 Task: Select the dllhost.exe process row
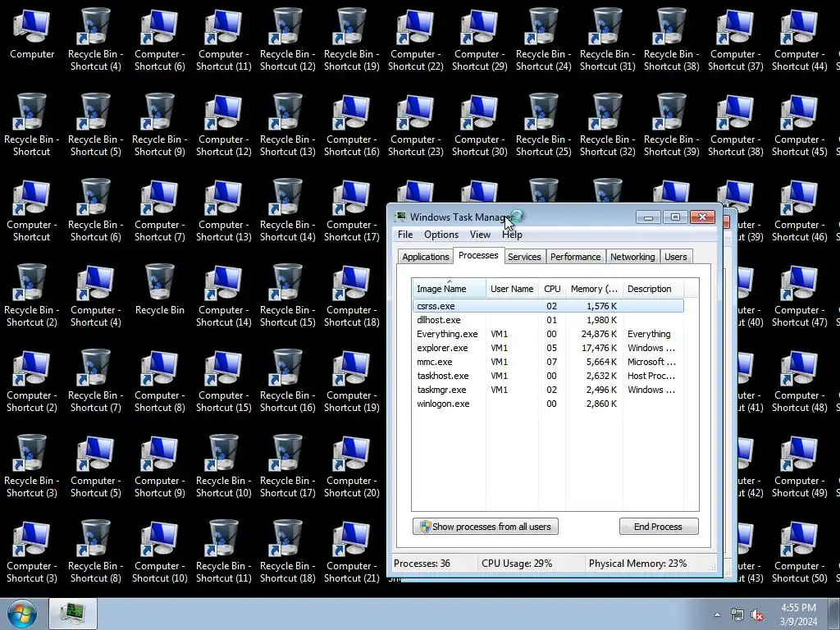coord(548,320)
